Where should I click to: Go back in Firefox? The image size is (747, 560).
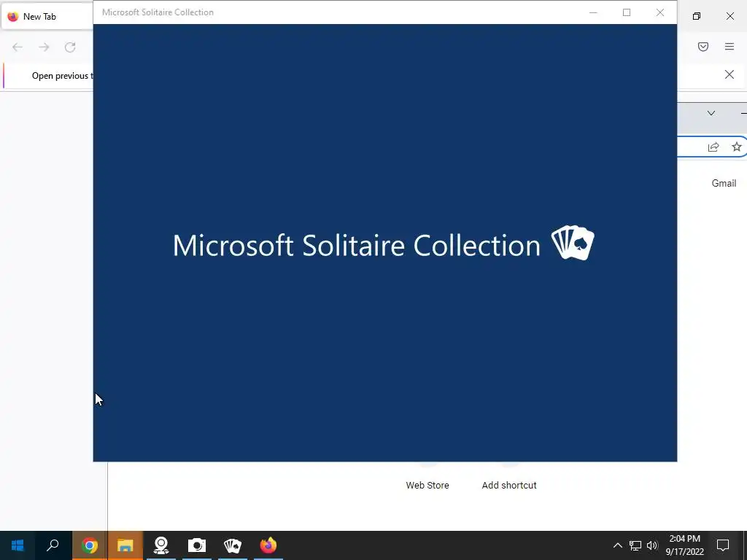click(18, 47)
